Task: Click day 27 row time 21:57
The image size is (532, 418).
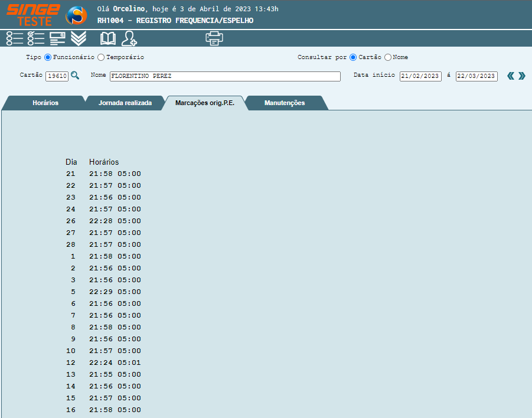Action: pyautogui.click(x=101, y=233)
